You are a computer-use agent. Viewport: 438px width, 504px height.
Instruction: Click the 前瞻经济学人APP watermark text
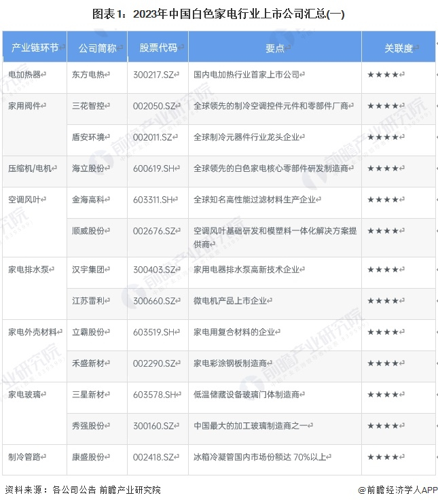pyautogui.click(x=398, y=490)
